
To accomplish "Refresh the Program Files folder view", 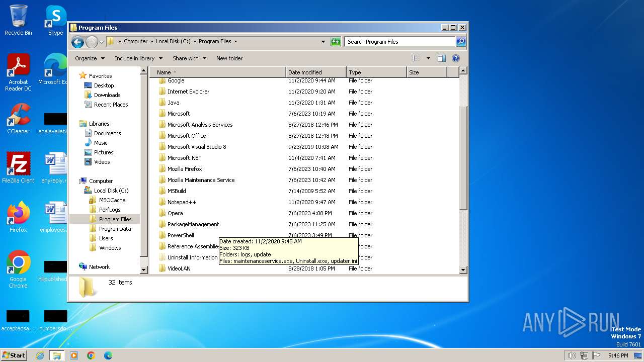I will (x=336, y=42).
